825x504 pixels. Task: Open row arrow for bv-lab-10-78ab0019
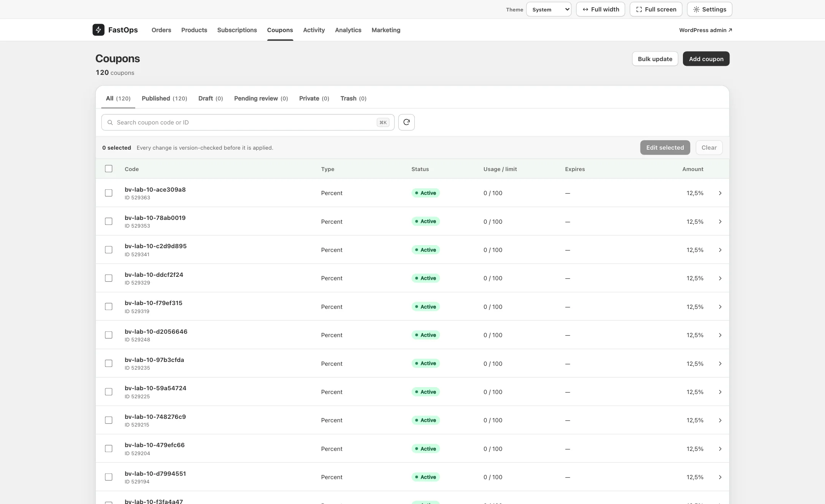720,221
